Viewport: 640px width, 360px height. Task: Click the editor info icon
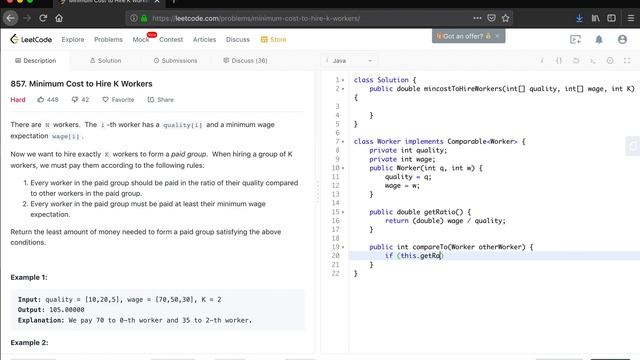point(542,60)
